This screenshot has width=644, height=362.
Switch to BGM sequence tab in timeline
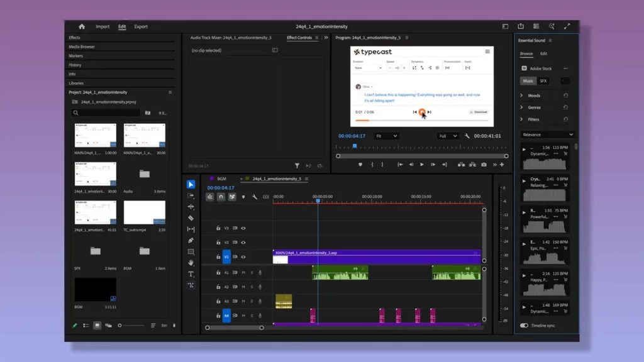(x=222, y=179)
